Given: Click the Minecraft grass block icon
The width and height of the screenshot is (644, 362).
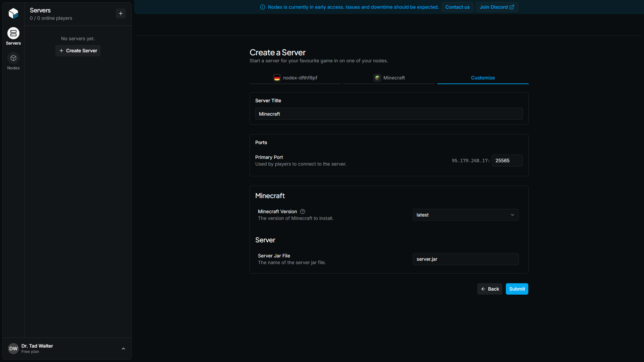Looking at the screenshot, I should [377, 78].
